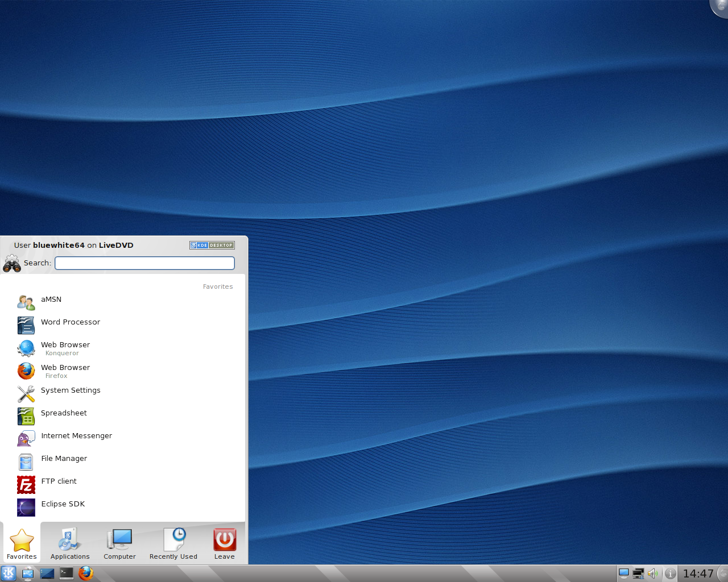Open the Computer tab
This screenshot has height=582, width=728.
[119, 543]
